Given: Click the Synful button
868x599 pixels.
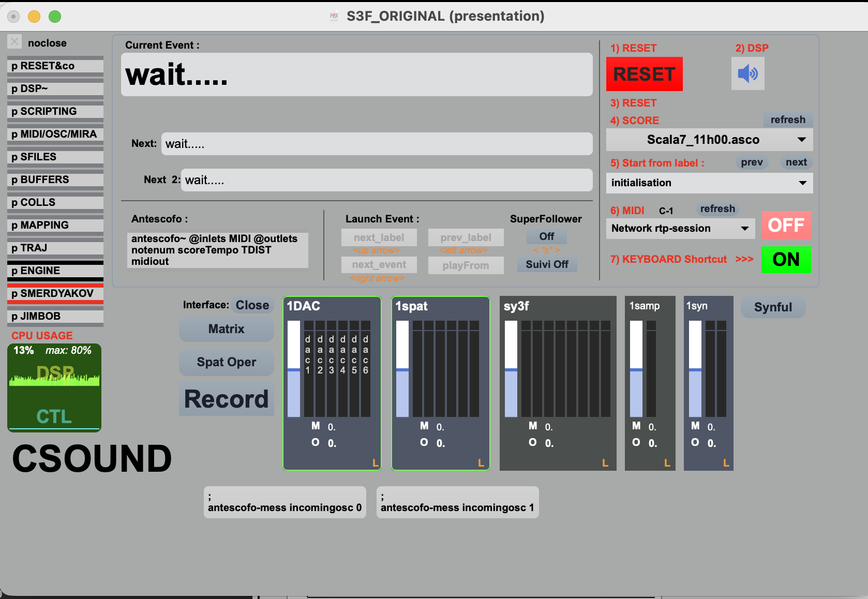Looking at the screenshot, I should click(x=773, y=307).
